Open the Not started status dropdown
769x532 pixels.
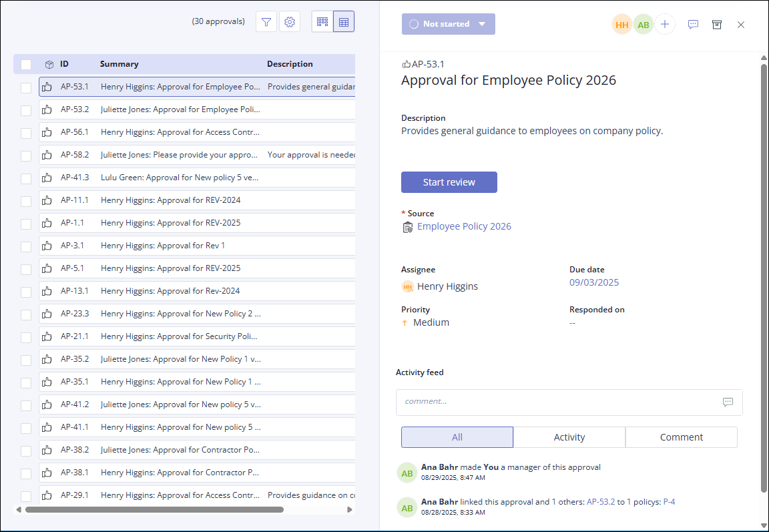click(x=448, y=24)
